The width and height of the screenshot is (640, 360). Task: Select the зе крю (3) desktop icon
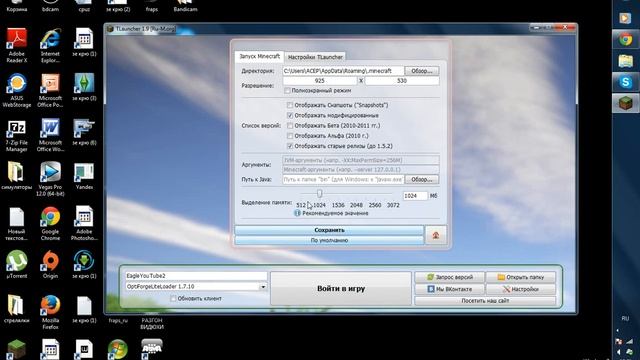pos(84,87)
